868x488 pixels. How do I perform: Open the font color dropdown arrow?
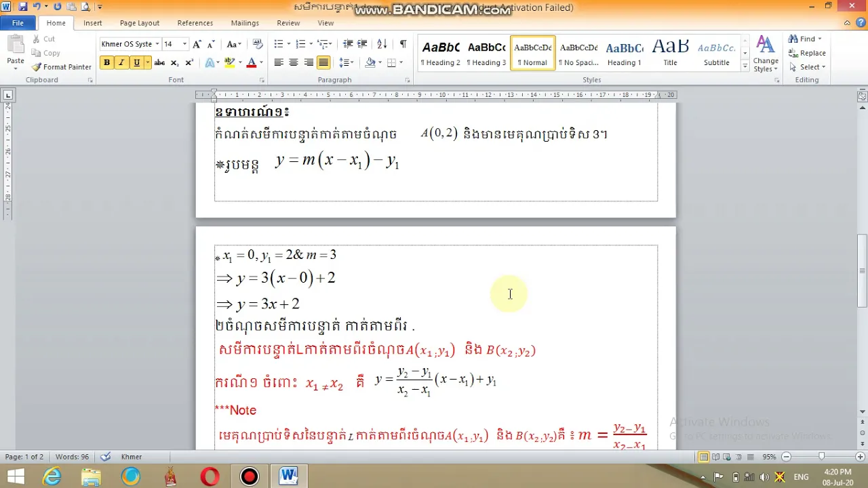pos(261,62)
